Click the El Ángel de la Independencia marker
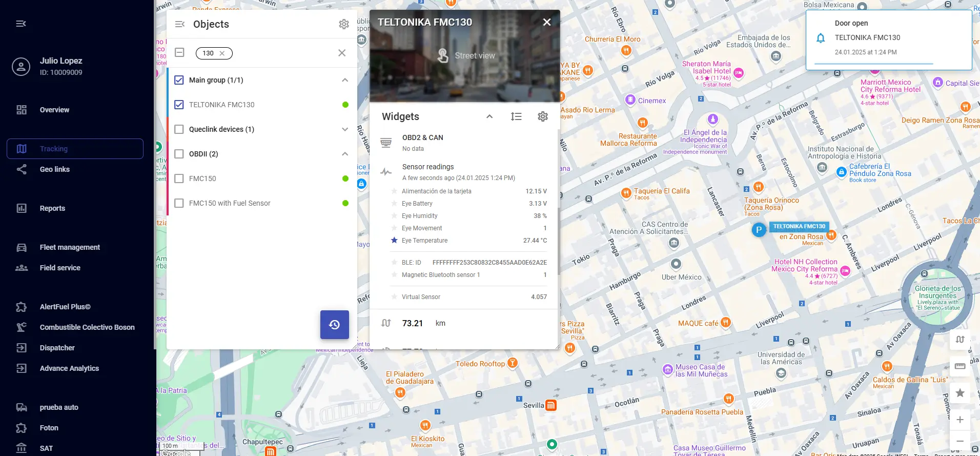 (x=712, y=119)
